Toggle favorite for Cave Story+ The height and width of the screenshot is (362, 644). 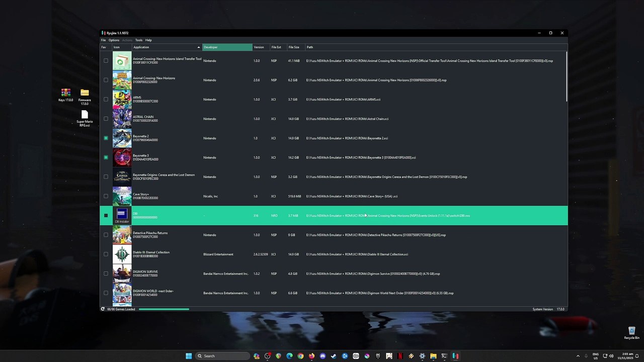point(106,196)
